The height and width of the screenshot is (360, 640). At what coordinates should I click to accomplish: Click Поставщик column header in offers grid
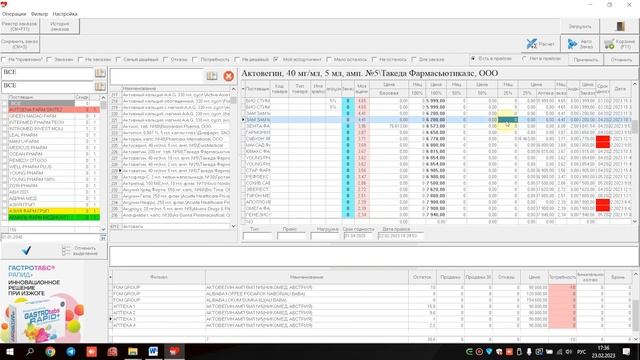[x=258, y=89]
